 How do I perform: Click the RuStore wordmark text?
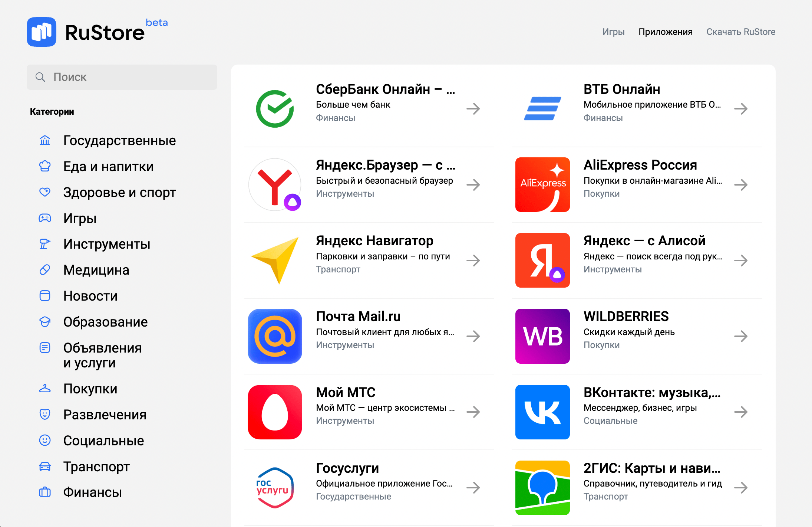[x=105, y=33]
